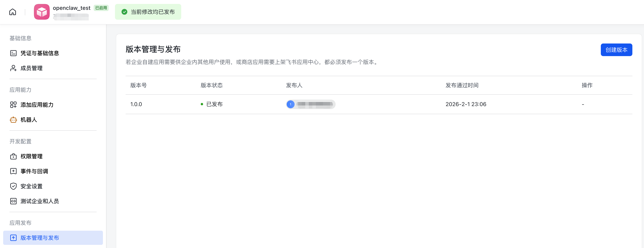644x248 pixels.
Task: Click the security settings shield icon
Action: click(x=13, y=186)
